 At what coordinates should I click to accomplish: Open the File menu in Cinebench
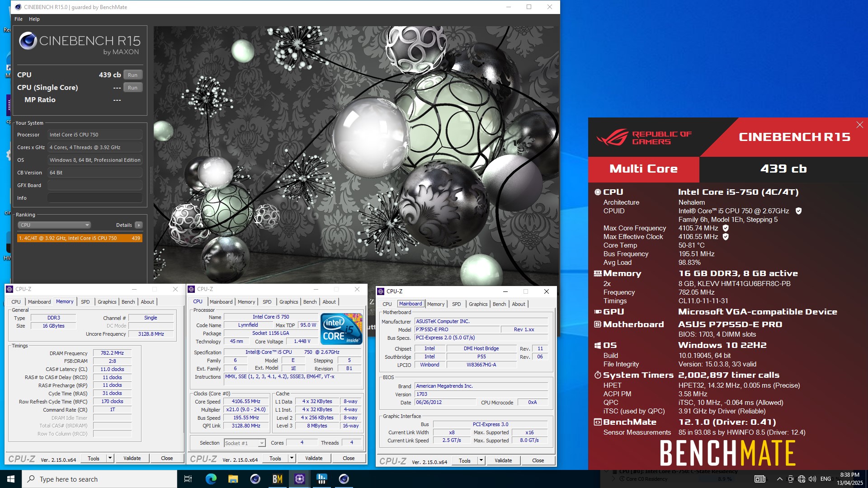pyautogui.click(x=19, y=19)
